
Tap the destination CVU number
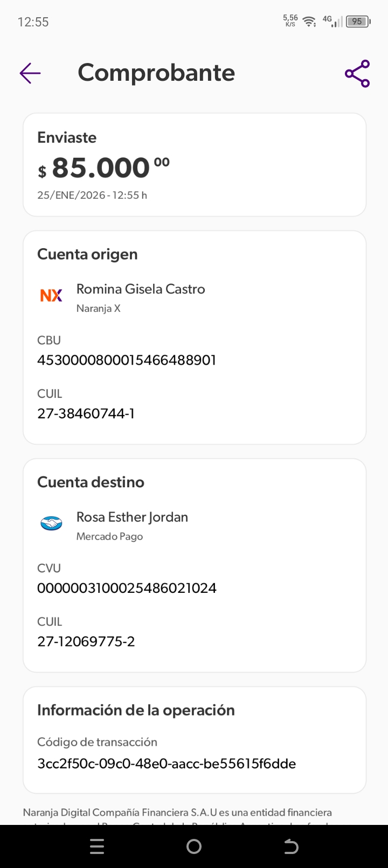tap(127, 587)
